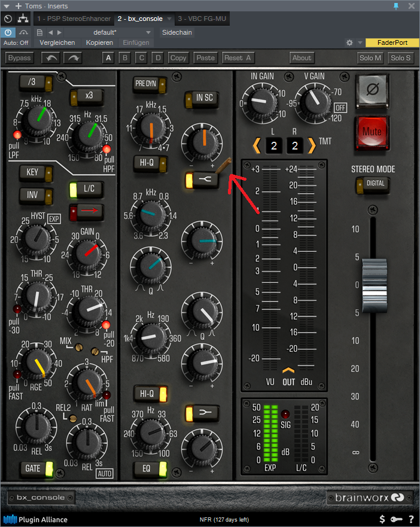Open the settings gear icon

(349, 42)
